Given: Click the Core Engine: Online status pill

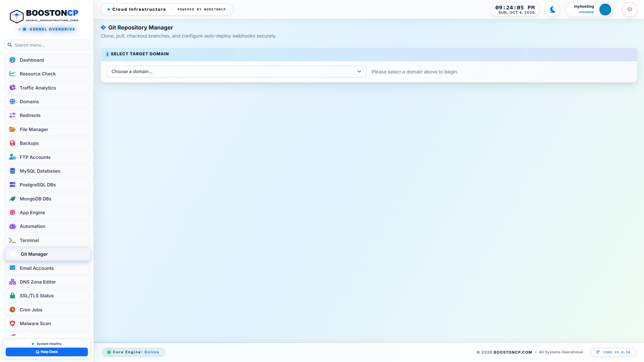Looking at the screenshot, I should 133,352.
